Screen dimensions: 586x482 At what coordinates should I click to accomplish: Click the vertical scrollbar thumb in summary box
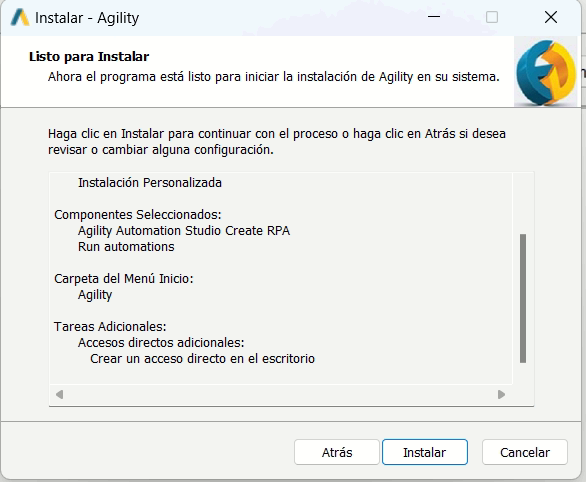click(523, 298)
